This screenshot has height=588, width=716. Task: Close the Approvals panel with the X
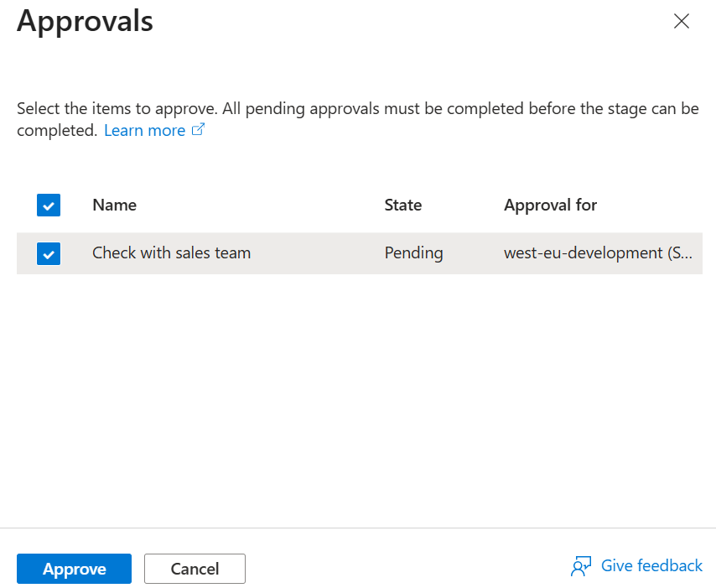pyautogui.click(x=682, y=22)
